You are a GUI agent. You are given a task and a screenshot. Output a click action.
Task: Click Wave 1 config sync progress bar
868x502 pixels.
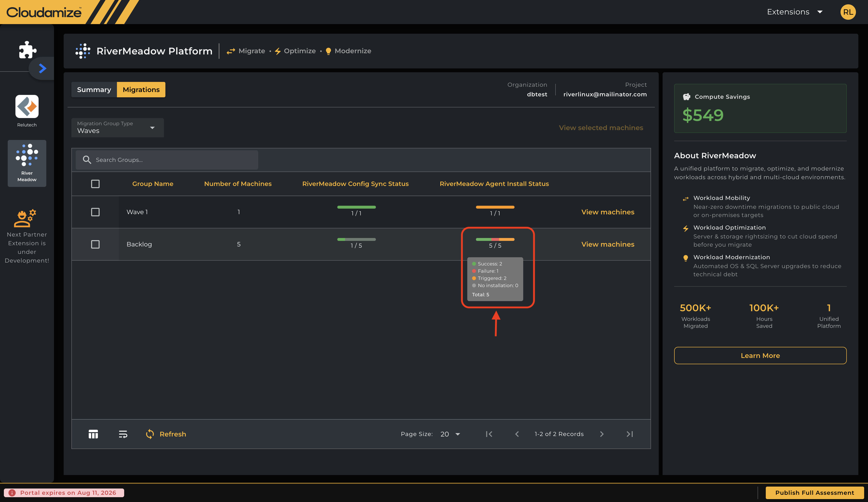357,207
